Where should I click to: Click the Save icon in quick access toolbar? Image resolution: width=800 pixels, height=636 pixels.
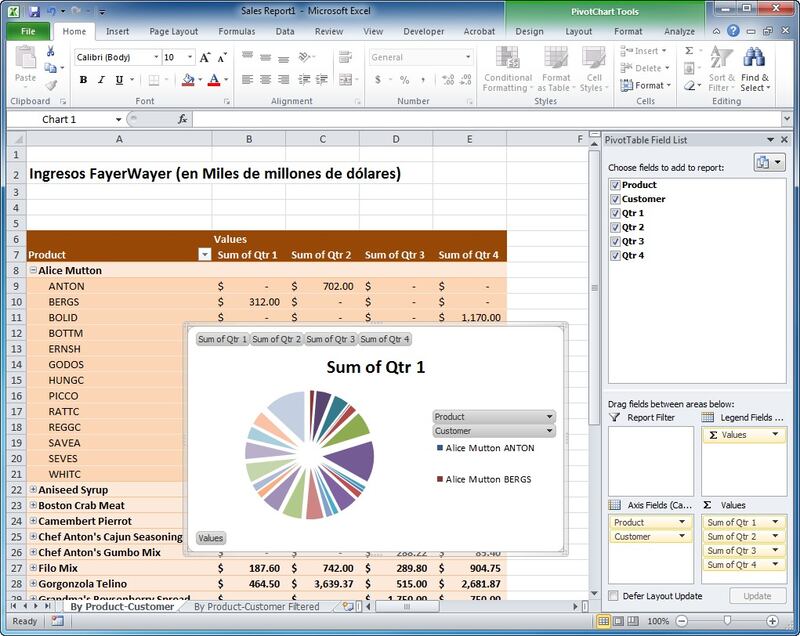click(34, 11)
